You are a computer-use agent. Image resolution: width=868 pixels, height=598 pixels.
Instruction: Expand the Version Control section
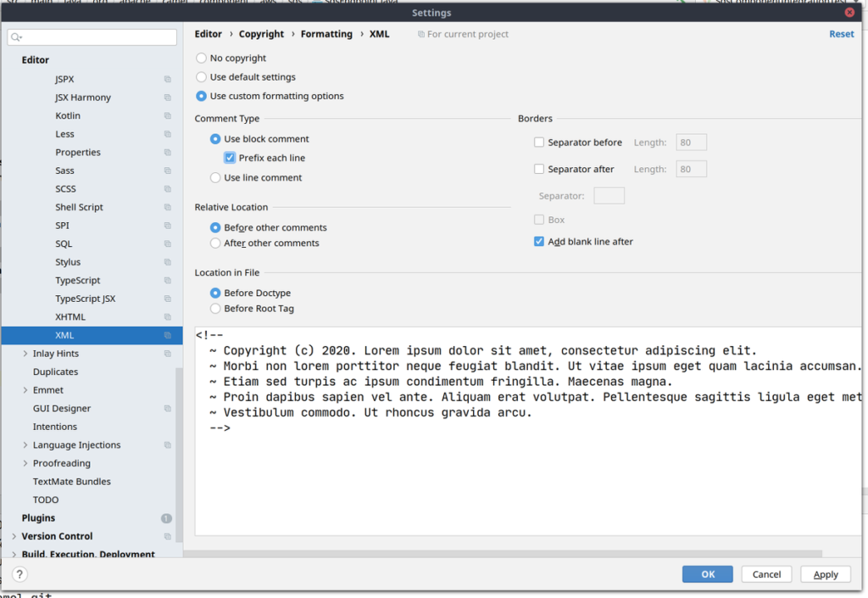14,536
